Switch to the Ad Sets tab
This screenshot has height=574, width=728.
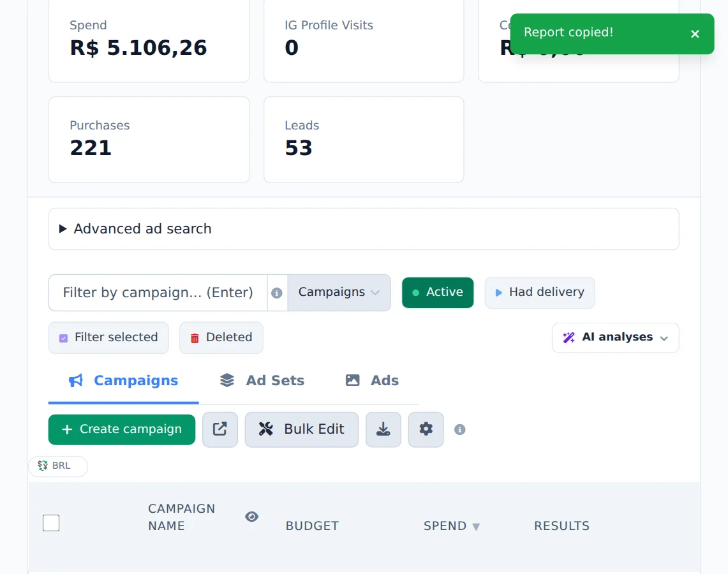[262, 381]
